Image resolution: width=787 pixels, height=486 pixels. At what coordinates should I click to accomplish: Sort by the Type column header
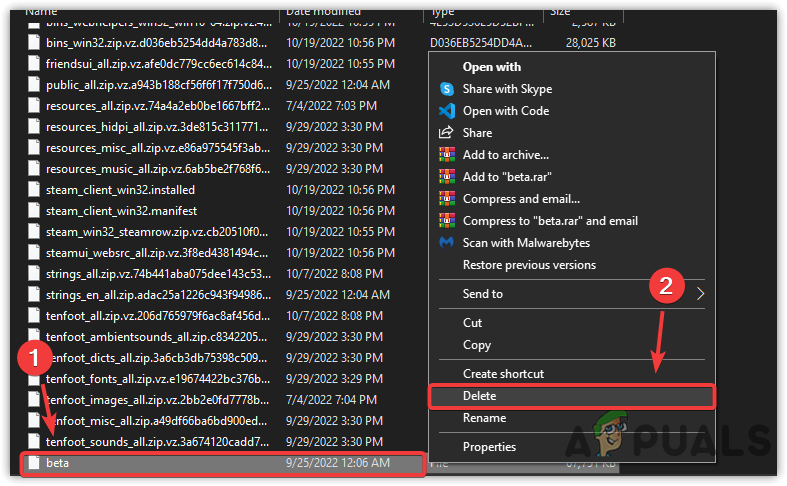point(442,12)
